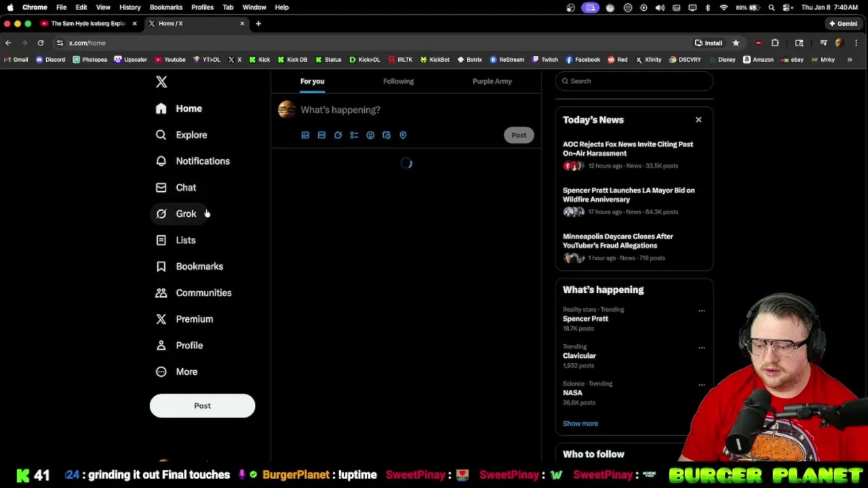868x488 pixels.
Task: Add media image to the post composer
Action: [x=305, y=135]
